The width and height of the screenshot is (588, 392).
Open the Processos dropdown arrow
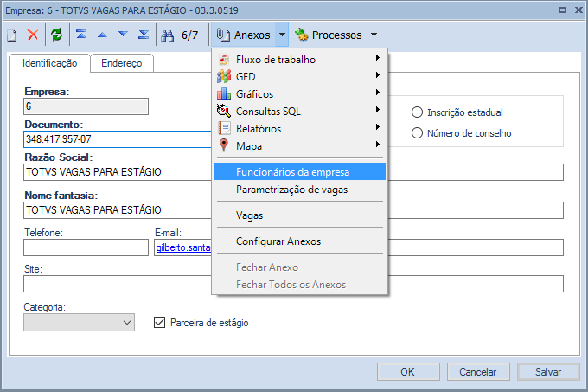374,35
